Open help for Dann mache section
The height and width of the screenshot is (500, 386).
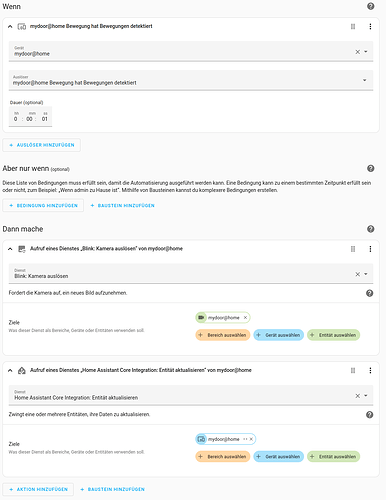(370, 229)
